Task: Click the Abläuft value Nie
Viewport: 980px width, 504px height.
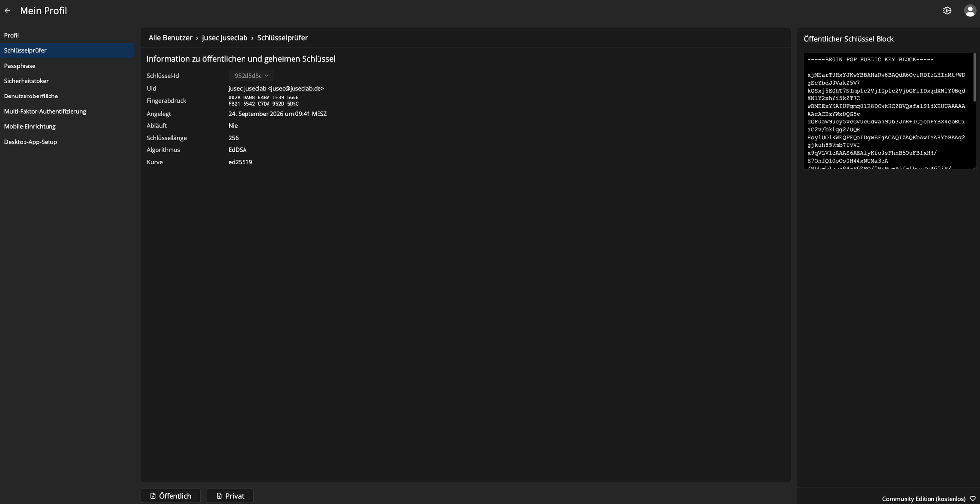Action: (233, 126)
